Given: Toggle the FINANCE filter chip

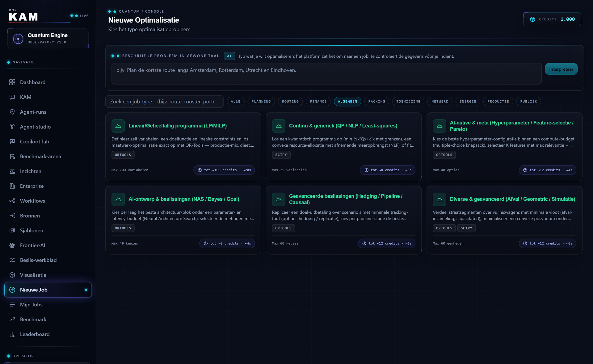Looking at the screenshot, I should 318,102.
